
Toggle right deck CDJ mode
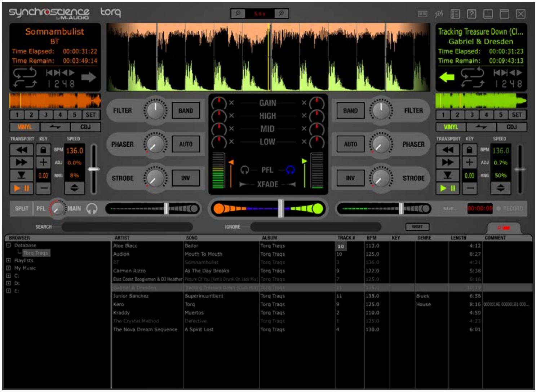511,127
